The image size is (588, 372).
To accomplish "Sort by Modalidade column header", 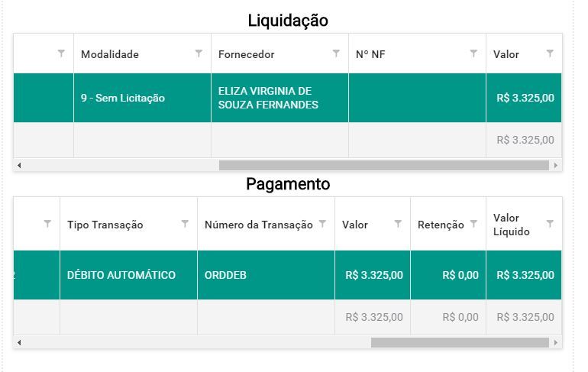I will 110,54.
